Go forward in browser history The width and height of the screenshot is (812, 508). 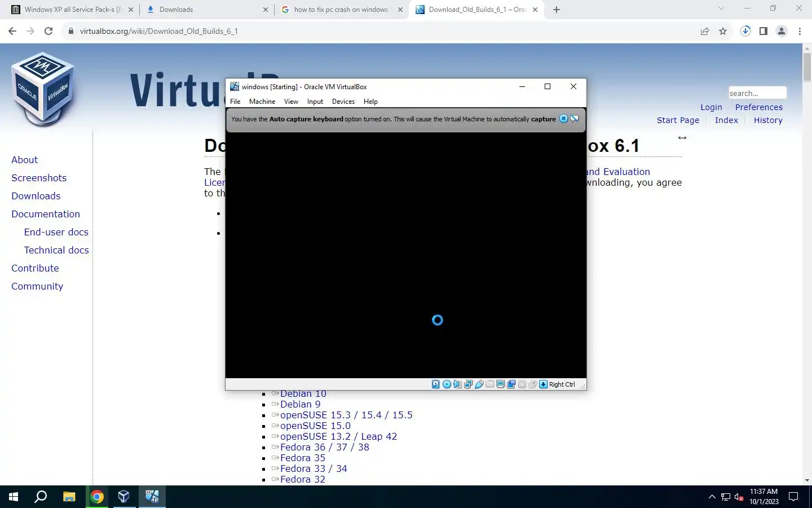click(x=30, y=31)
